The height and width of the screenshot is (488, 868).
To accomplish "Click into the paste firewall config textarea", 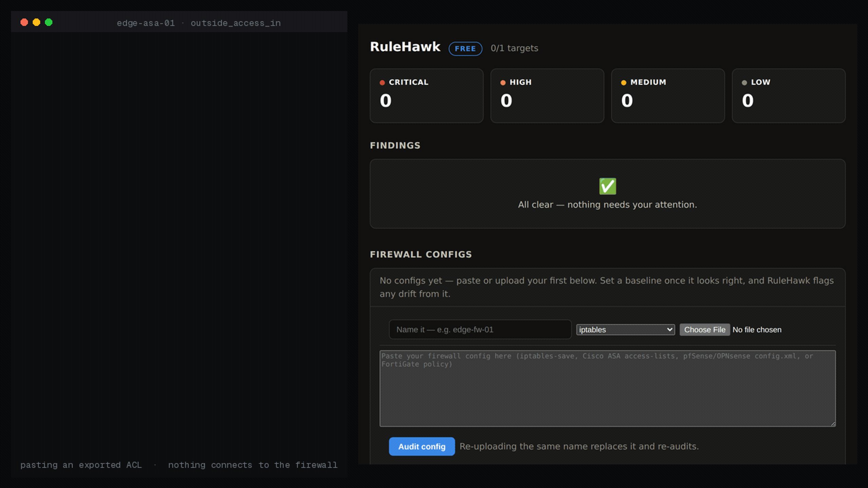I will pos(607,388).
